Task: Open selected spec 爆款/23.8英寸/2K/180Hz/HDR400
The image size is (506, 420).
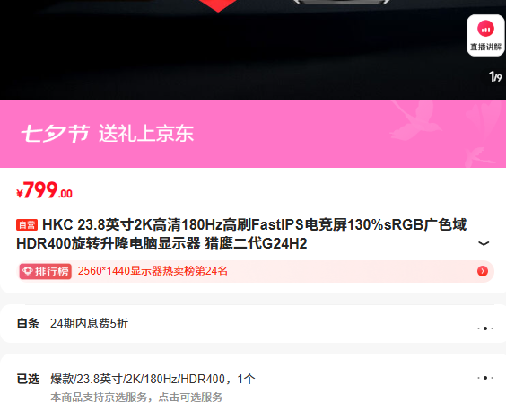Action: [153, 379]
